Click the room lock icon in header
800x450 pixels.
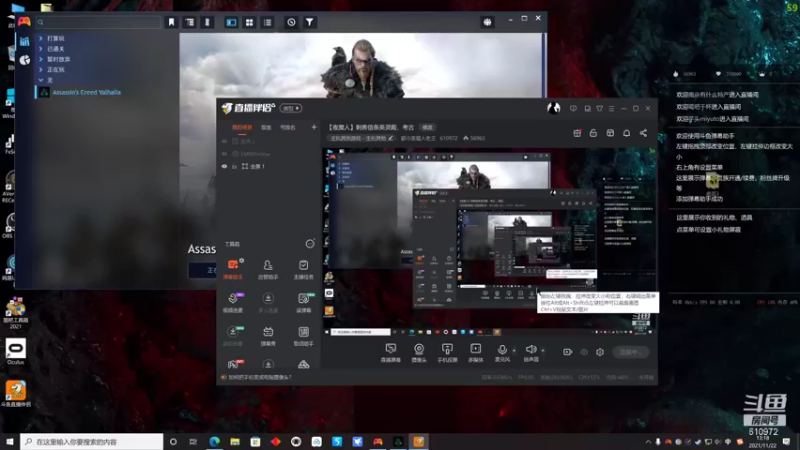pyautogui.click(x=593, y=133)
